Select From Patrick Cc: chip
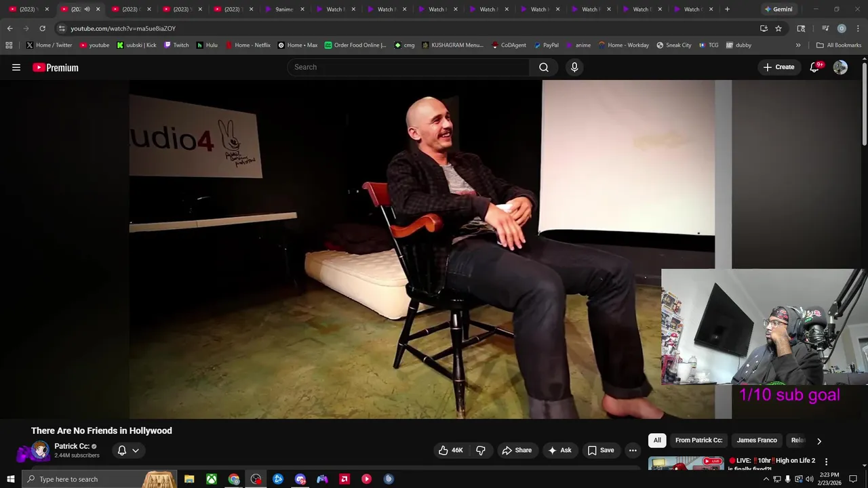868x488 pixels. (x=699, y=441)
